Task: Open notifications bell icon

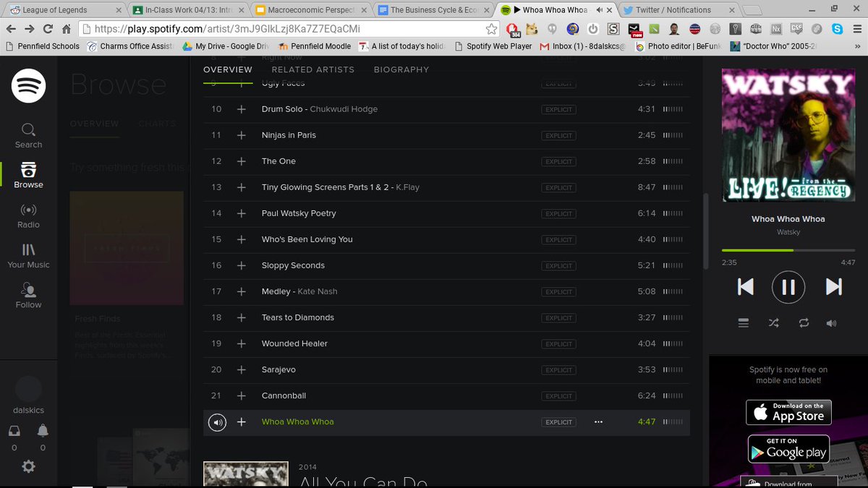Action: [x=43, y=430]
